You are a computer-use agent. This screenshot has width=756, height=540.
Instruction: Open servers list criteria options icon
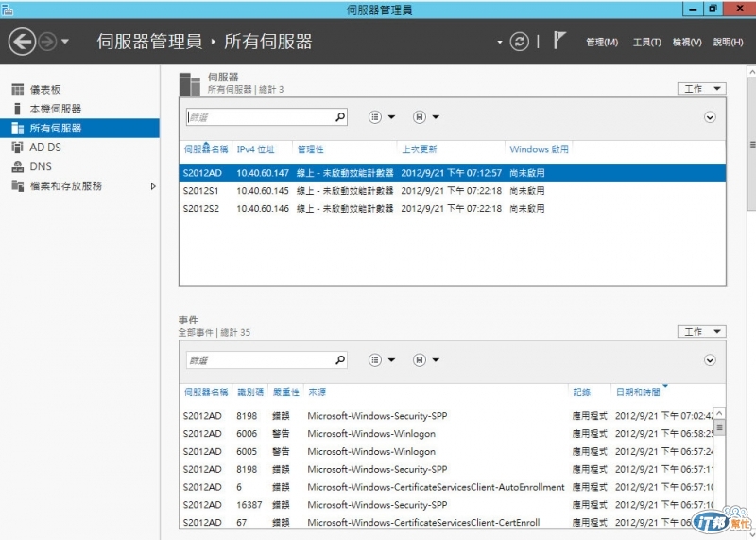375,116
